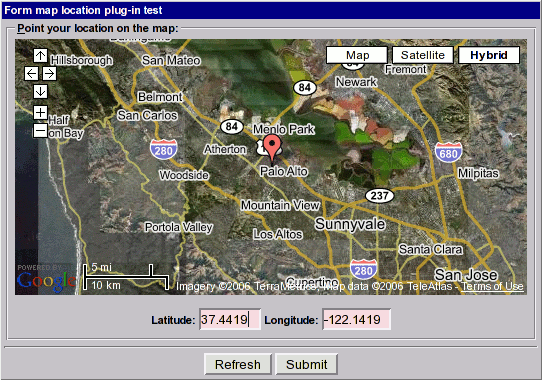
Task: Focus the Latitude input field
Action: (230, 319)
